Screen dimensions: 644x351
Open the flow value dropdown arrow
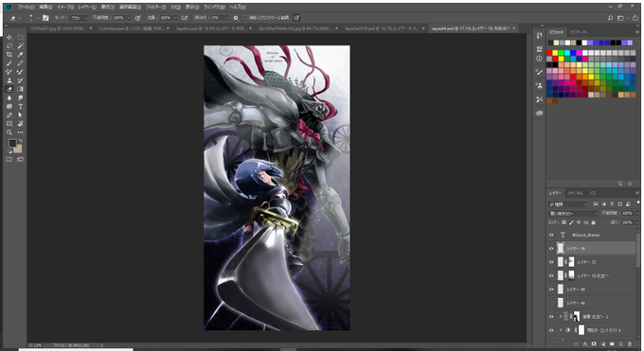[x=175, y=18]
